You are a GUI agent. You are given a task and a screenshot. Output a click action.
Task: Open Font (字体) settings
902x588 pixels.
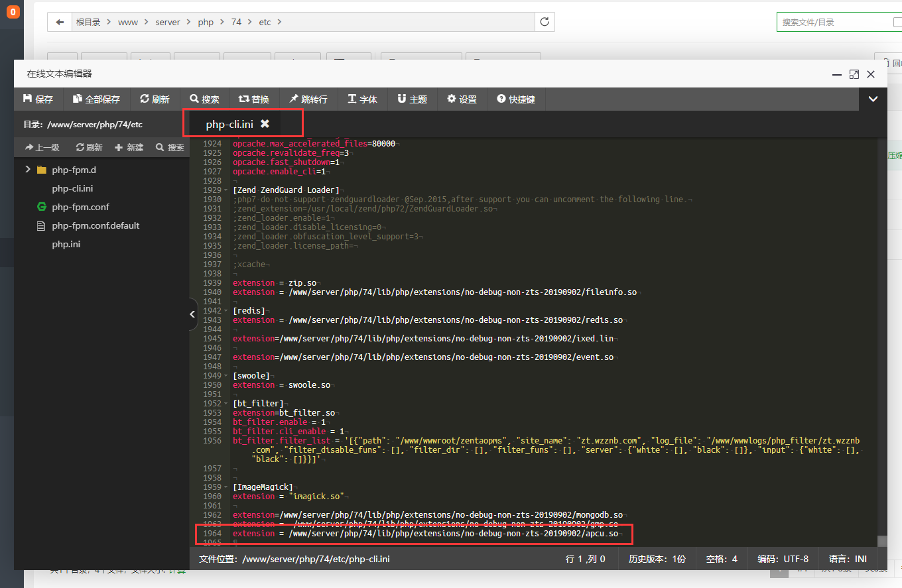[x=362, y=99]
